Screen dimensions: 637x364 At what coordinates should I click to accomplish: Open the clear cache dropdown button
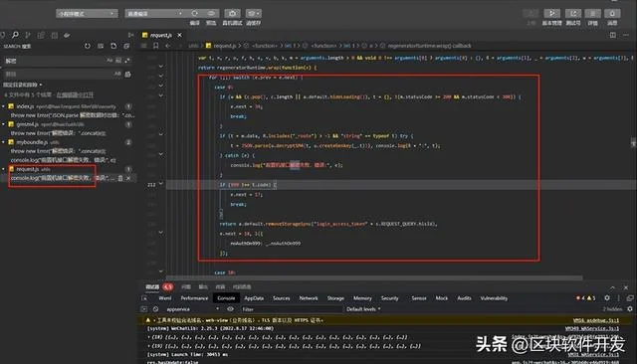click(x=253, y=13)
